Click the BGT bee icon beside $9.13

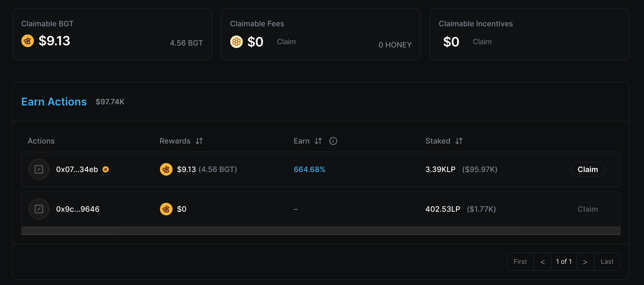(28, 41)
